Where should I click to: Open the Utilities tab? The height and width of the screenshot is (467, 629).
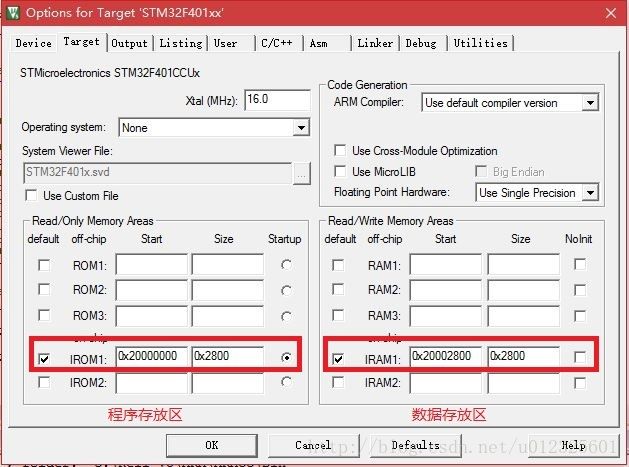tap(481, 43)
